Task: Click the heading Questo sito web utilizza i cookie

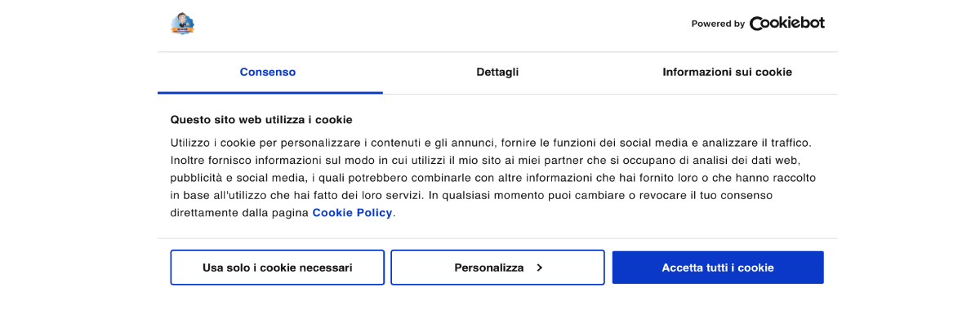Action: click(x=261, y=120)
